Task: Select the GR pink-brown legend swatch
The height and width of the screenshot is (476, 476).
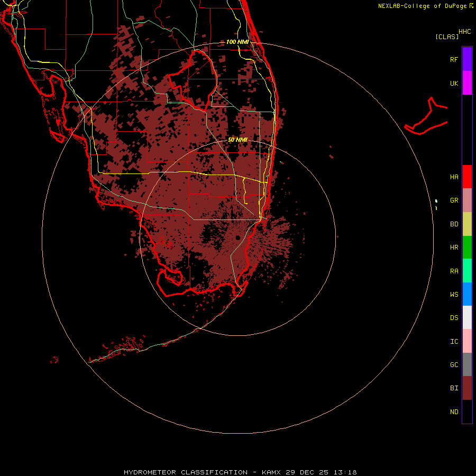Action: click(x=467, y=200)
